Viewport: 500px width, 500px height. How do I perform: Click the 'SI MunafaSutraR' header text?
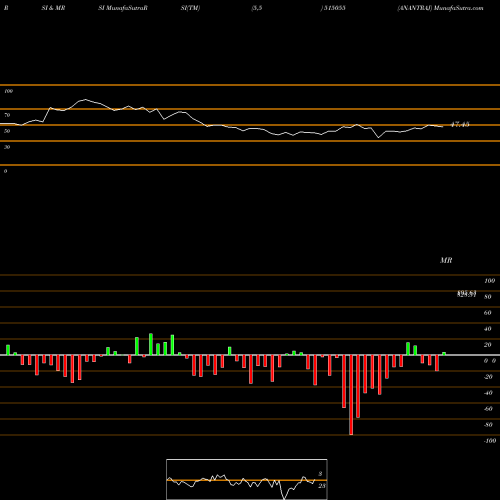(123, 8)
